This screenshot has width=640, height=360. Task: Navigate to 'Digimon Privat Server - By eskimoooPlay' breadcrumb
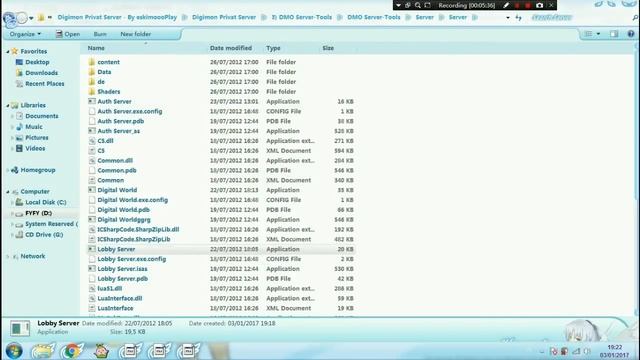tap(117, 18)
